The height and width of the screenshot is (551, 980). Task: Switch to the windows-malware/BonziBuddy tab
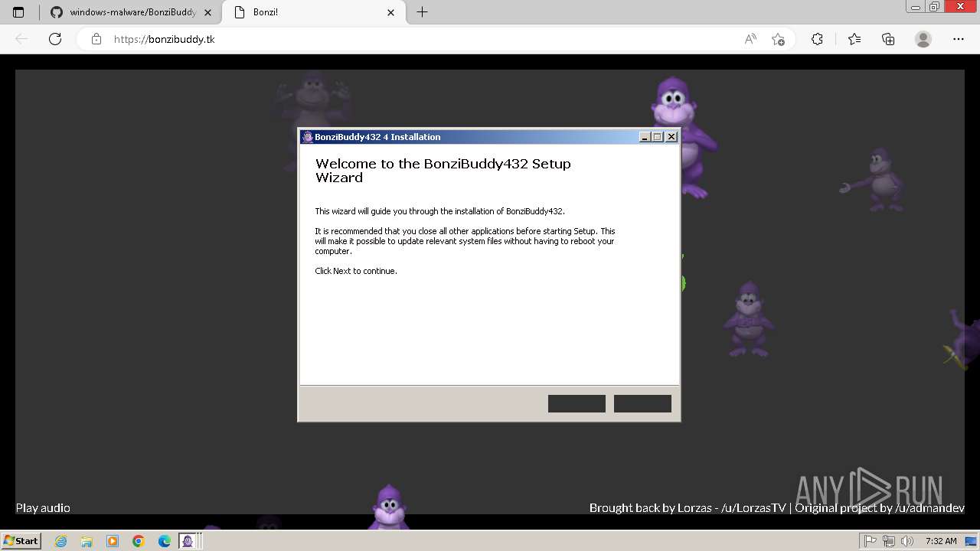click(x=122, y=12)
